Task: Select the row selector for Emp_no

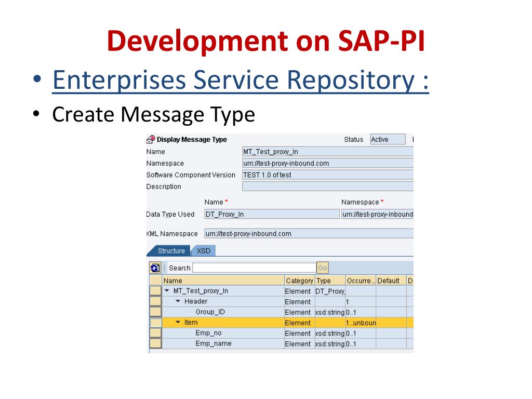Action: pyautogui.click(x=156, y=333)
